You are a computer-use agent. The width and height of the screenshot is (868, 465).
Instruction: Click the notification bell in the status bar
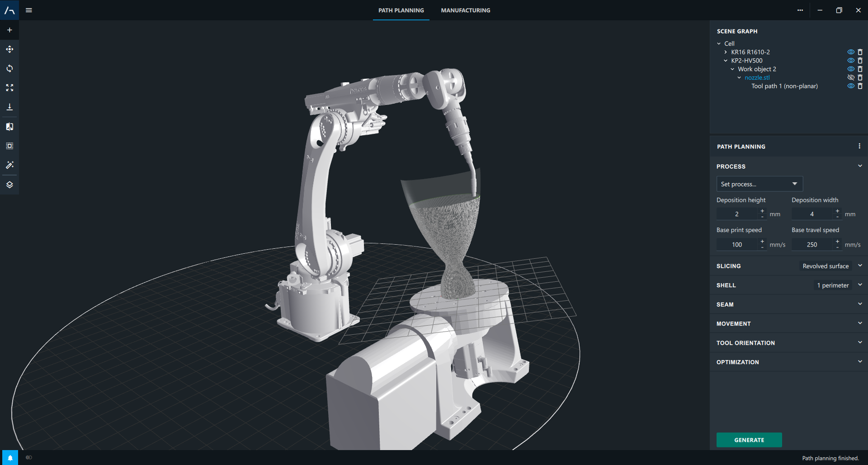tap(9, 457)
